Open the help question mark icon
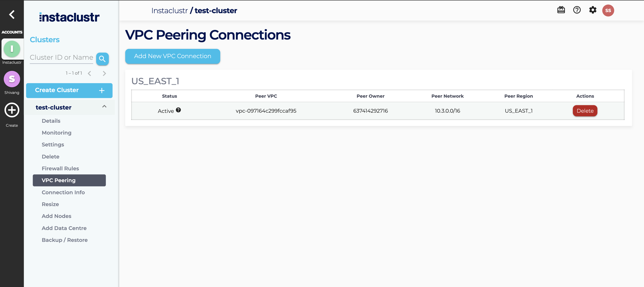 (577, 10)
